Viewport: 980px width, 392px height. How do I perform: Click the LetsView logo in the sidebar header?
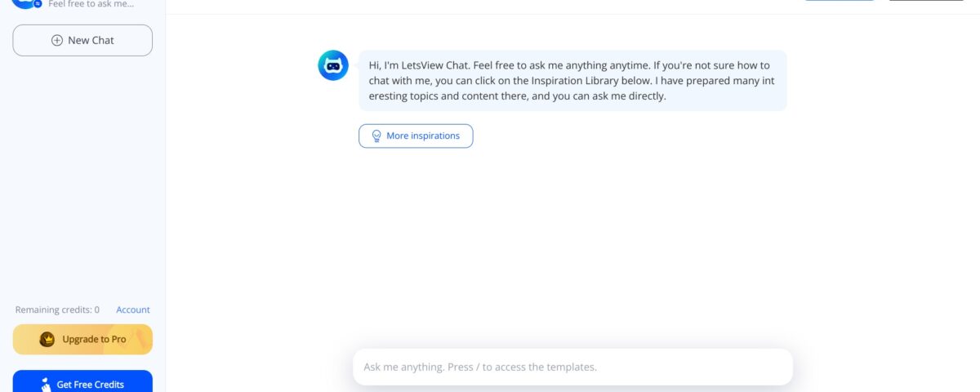[x=23, y=2]
